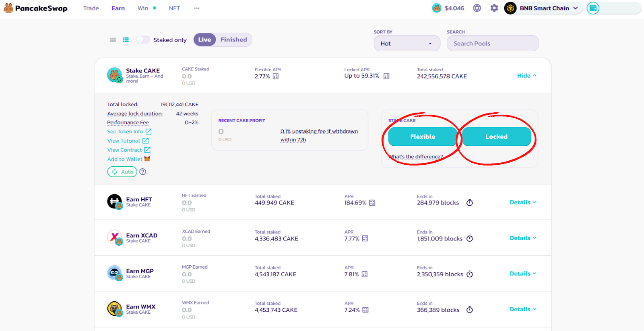Open the Earn menu
Screen dimensions: 644x331
tap(118, 8)
